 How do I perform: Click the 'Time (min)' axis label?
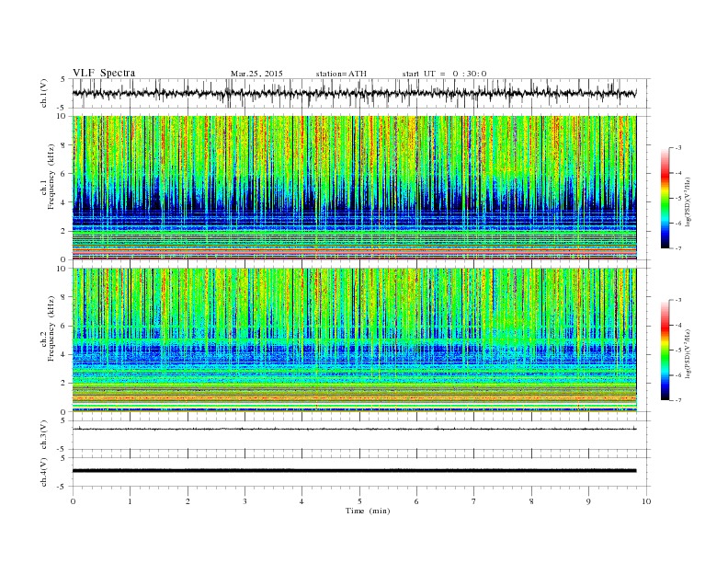tap(368, 511)
